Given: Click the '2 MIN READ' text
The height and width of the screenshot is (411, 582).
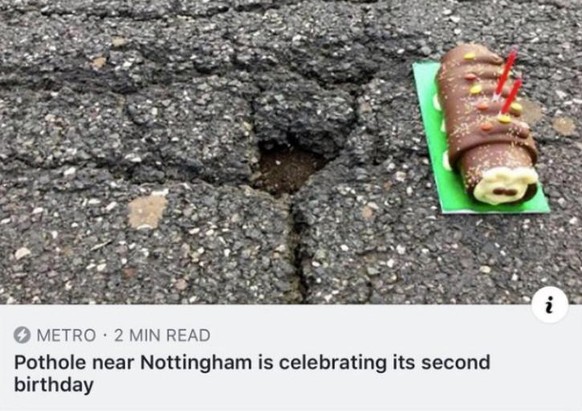Looking at the screenshot, I should (x=162, y=335).
